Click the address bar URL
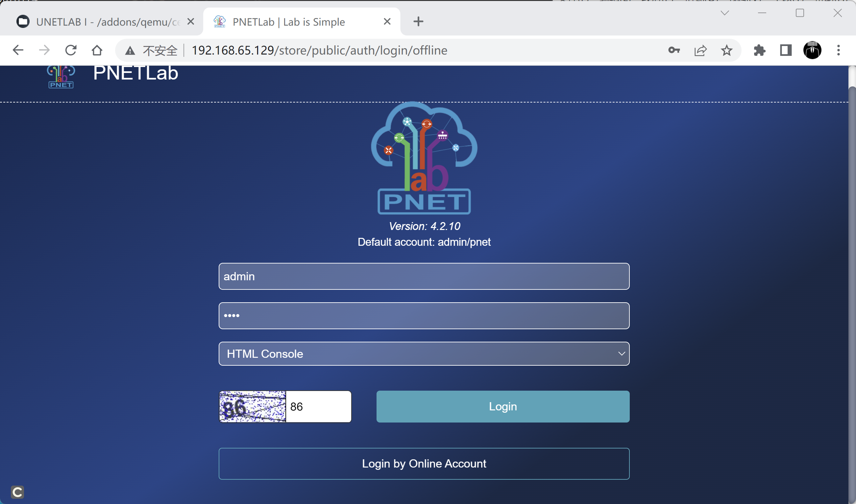The width and height of the screenshot is (856, 504). tap(319, 50)
